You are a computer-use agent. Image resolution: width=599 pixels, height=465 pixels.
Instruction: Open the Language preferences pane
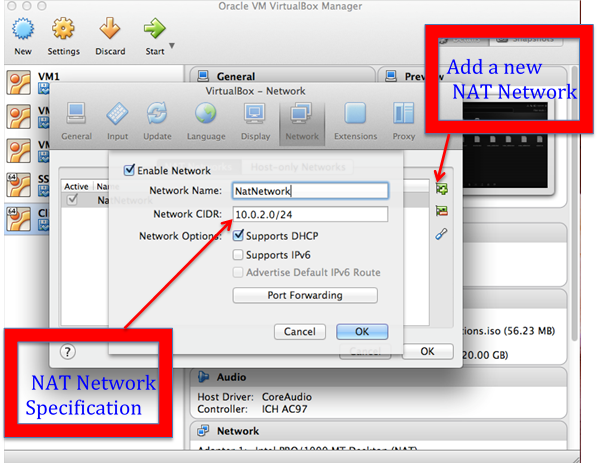click(x=206, y=114)
